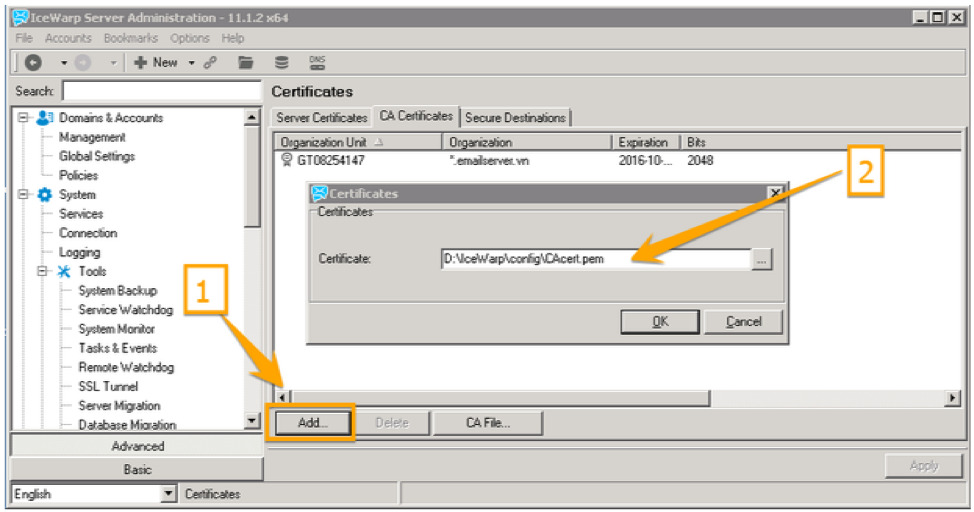The image size is (974, 512).
Task: Click the Basic panel button
Action: pyautogui.click(x=137, y=470)
